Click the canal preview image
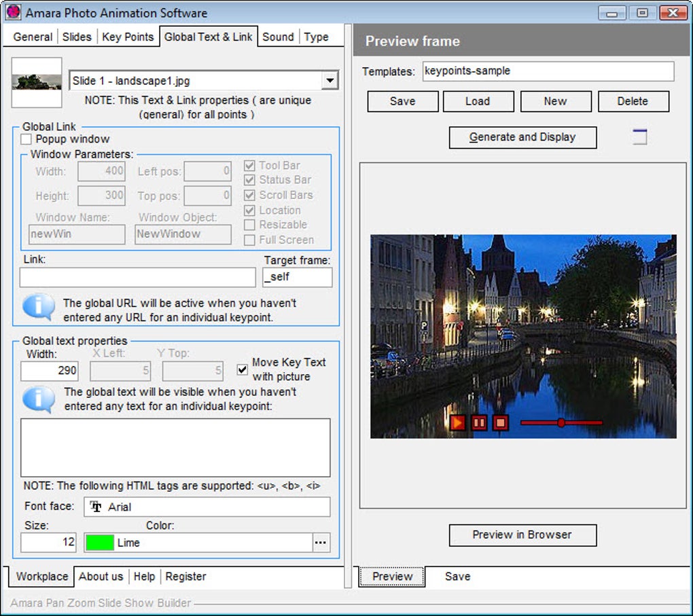 click(523, 336)
